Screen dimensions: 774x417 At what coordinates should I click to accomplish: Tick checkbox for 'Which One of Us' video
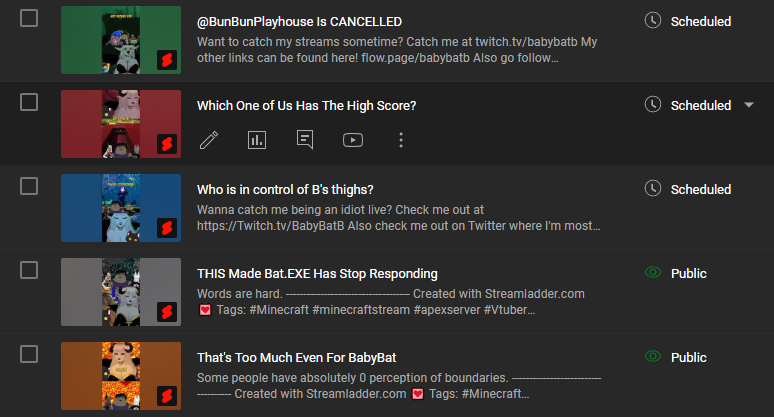pos(29,102)
